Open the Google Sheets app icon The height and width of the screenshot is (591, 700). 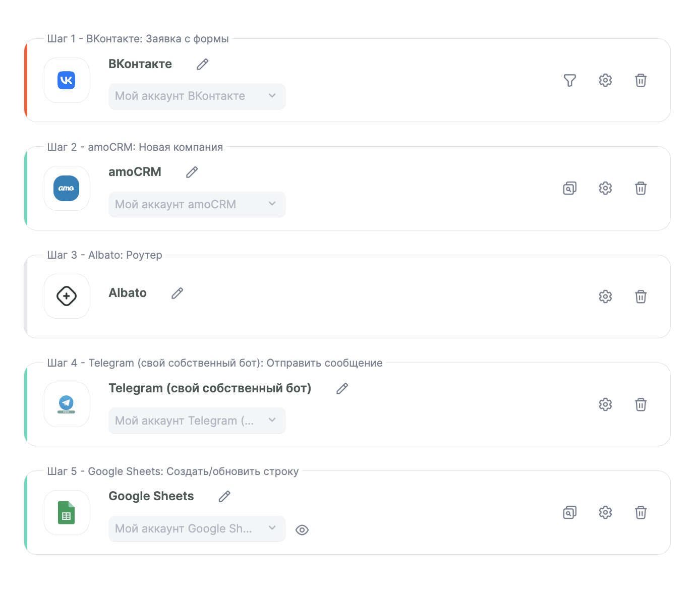click(x=67, y=512)
